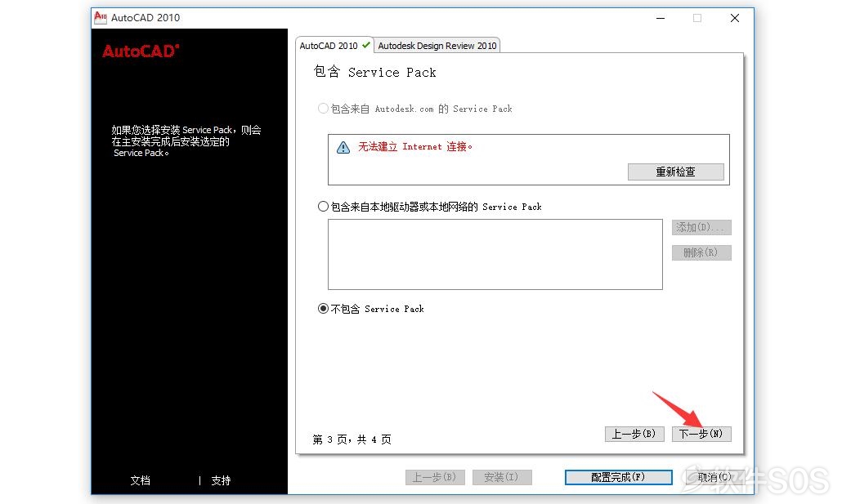The width and height of the screenshot is (842, 504).
Task: Open the Autodesk Design Review 2010 tab
Action: click(437, 46)
